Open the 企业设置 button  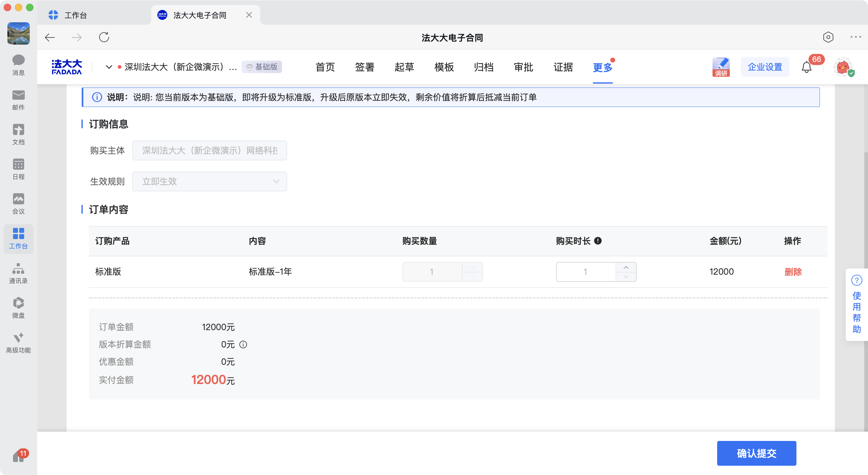click(765, 67)
